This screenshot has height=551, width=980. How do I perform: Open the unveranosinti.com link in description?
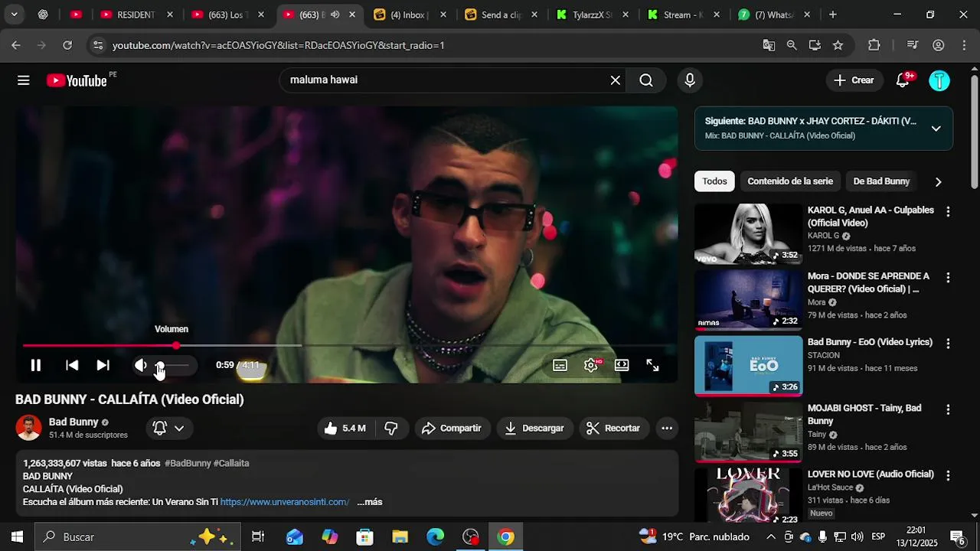pyautogui.click(x=285, y=502)
